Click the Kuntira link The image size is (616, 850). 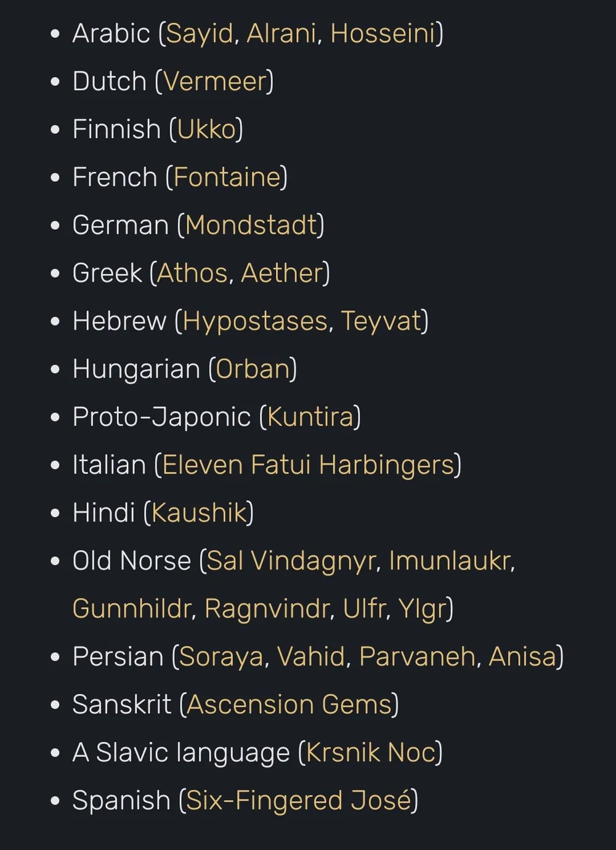tap(310, 417)
